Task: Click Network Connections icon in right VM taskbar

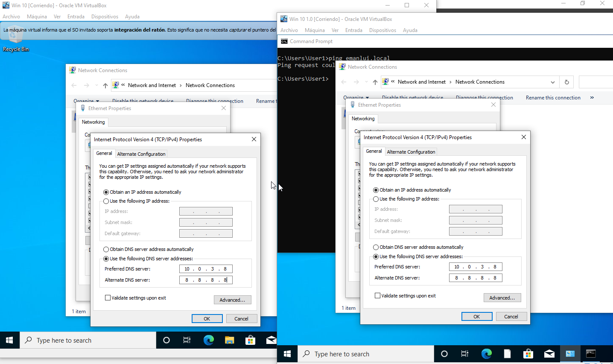Action: coord(570,353)
